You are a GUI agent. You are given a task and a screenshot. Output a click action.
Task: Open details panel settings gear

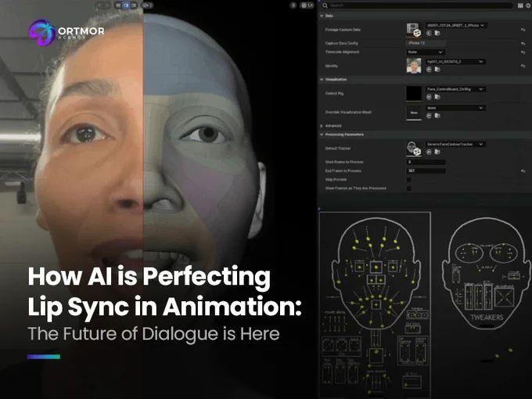(528, 5)
